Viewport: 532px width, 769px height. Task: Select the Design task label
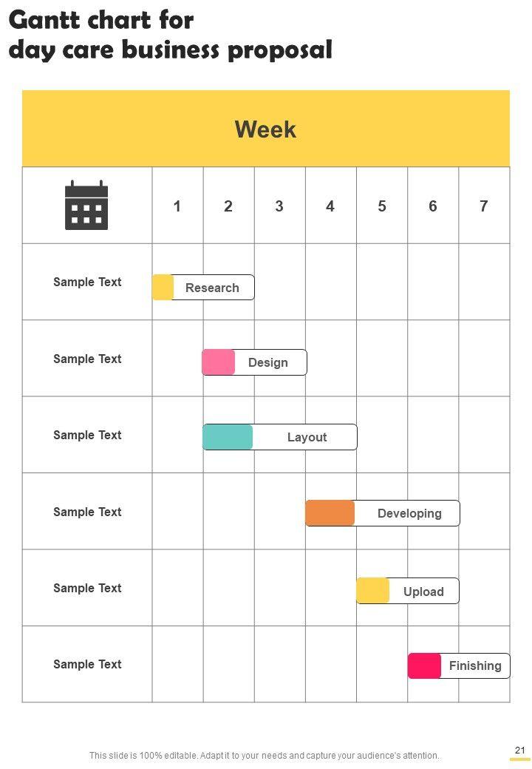tap(268, 362)
